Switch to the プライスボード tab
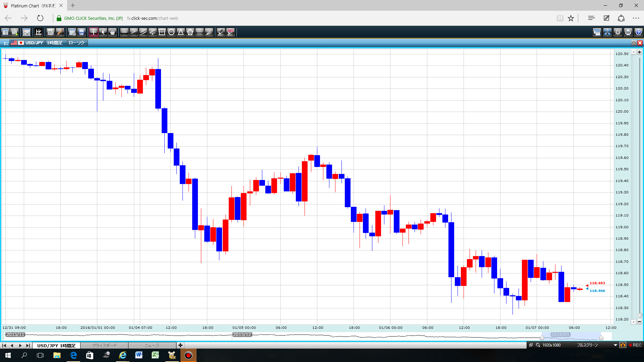 [104, 345]
